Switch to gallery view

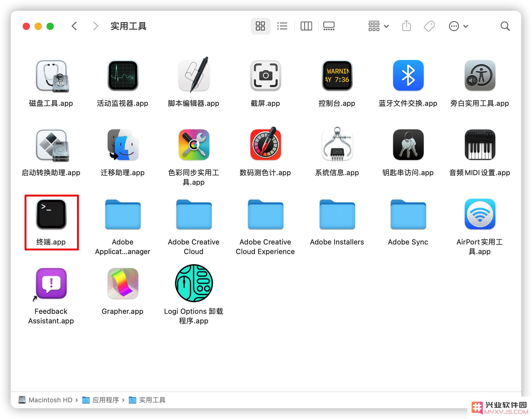(x=329, y=26)
